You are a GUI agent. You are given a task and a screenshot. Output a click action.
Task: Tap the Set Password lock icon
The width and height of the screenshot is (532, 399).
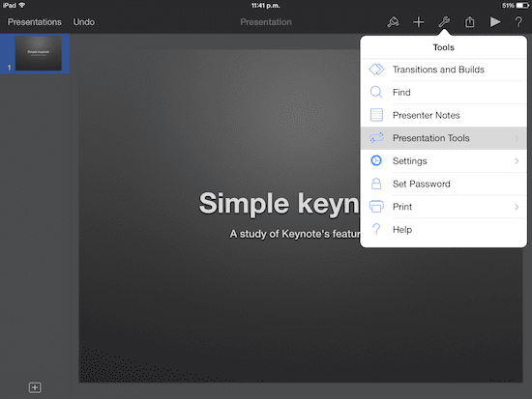coord(376,184)
